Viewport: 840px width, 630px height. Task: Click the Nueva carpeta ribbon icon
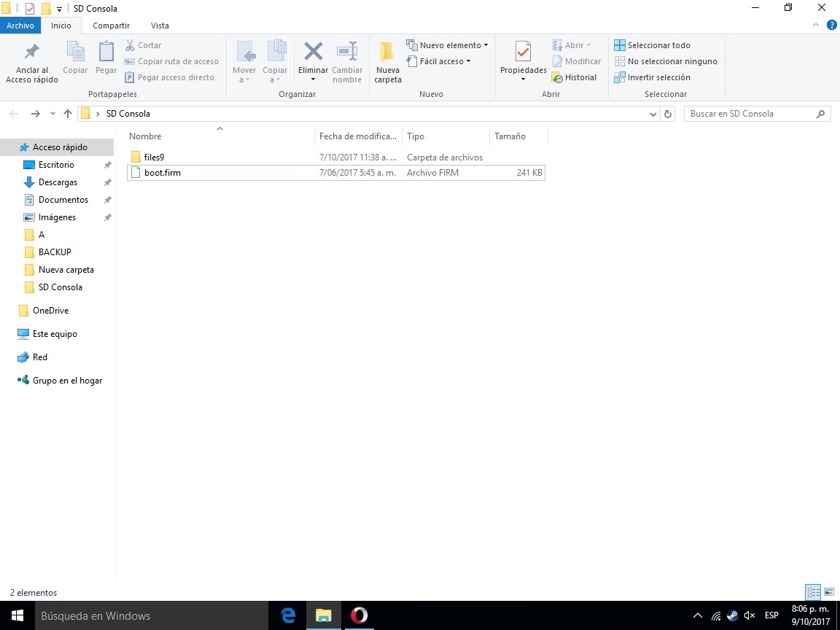click(x=387, y=52)
